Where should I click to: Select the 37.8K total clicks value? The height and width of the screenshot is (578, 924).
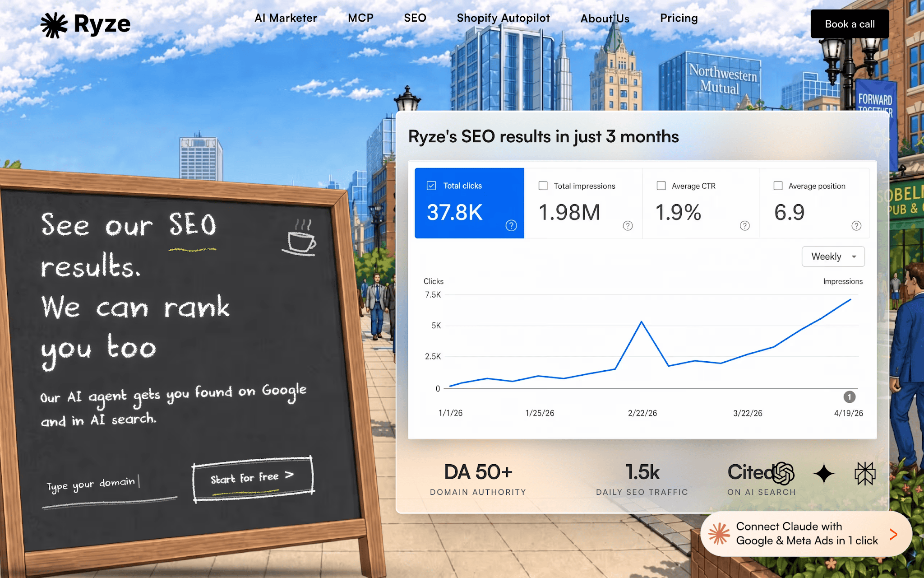454,212
